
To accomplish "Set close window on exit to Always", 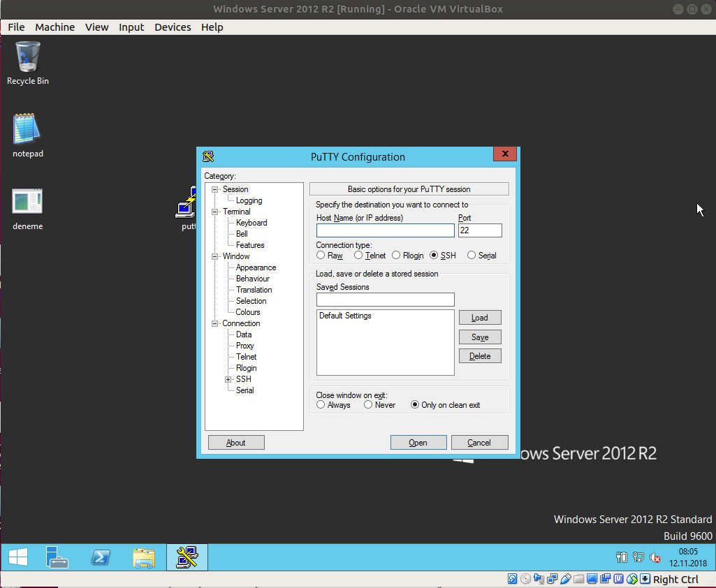I will (x=321, y=405).
